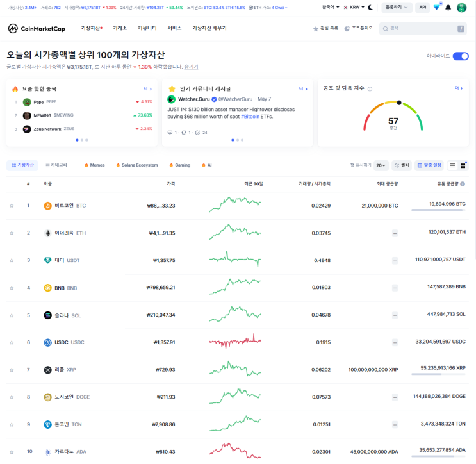The image size is (476, 464).
Task: Expand more community posts arrow
Action: pos(303,88)
